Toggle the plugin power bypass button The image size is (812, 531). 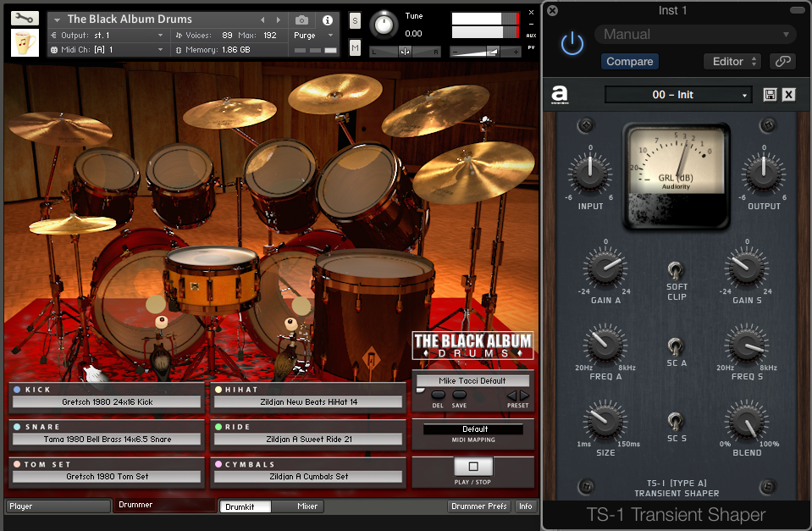(x=572, y=43)
